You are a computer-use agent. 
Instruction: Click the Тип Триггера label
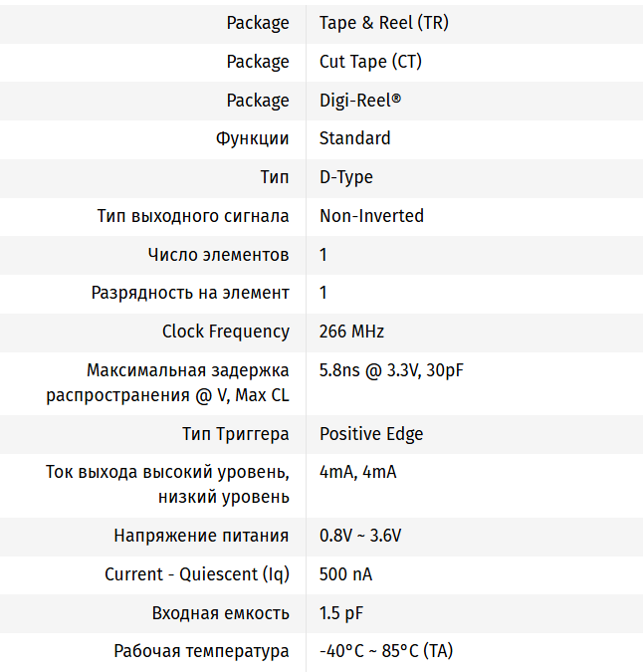click(x=236, y=434)
